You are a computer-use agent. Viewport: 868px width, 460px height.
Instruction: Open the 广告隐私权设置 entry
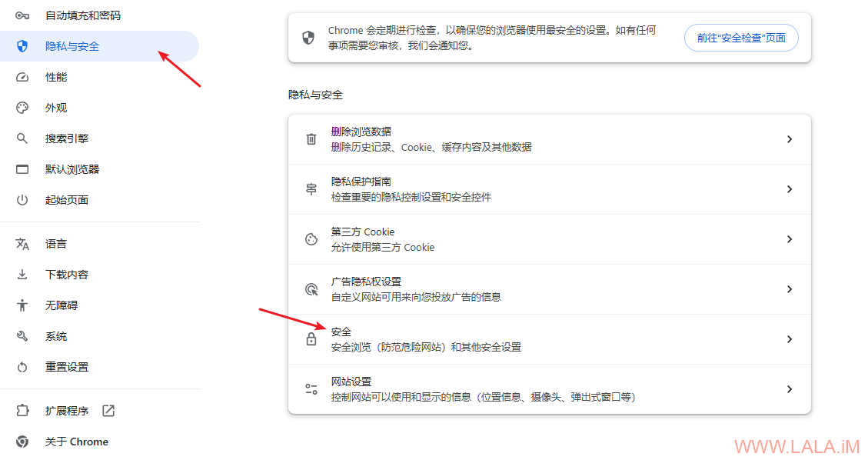click(550, 289)
